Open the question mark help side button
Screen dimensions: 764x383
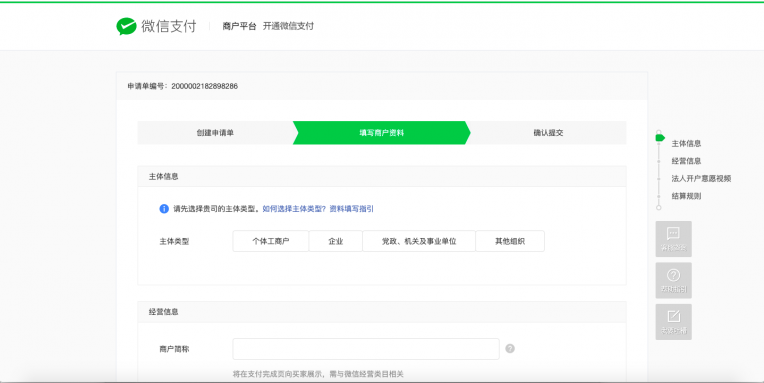(x=673, y=280)
